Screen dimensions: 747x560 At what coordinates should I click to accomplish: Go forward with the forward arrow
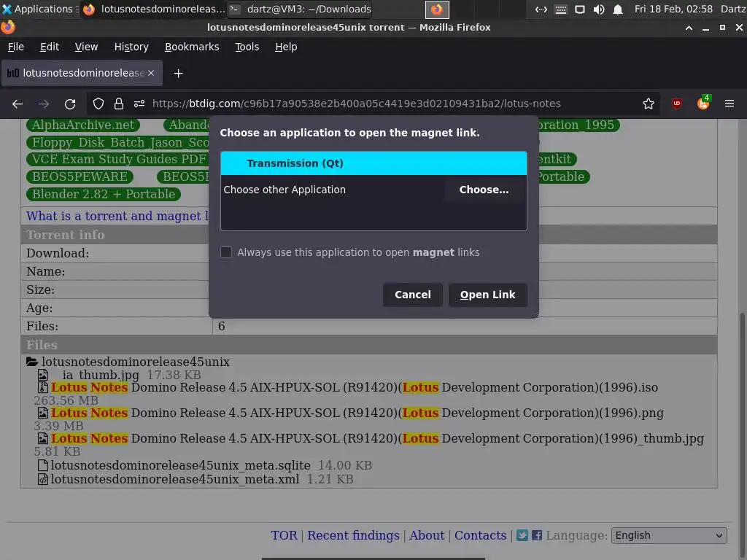pos(44,104)
